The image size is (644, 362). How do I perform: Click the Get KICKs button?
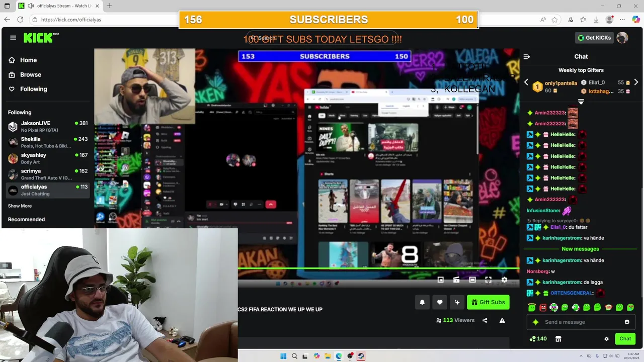pyautogui.click(x=594, y=38)
